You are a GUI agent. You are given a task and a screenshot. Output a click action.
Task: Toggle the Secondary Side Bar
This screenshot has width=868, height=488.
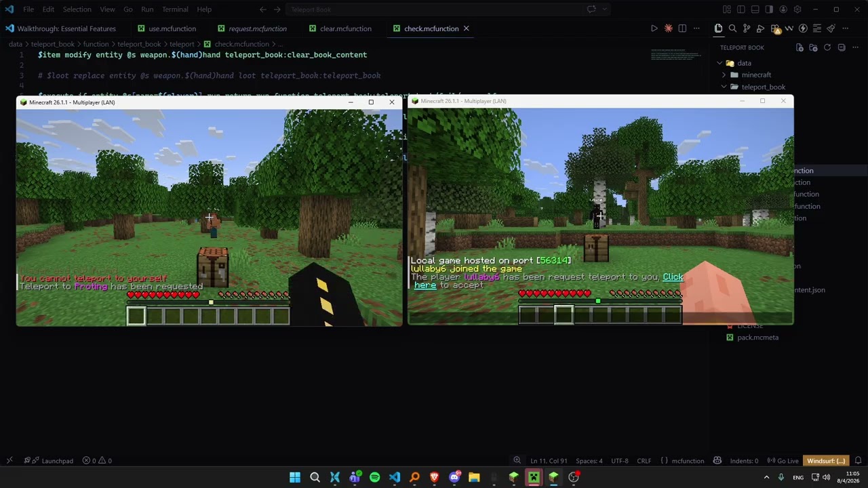pos(769,9)
